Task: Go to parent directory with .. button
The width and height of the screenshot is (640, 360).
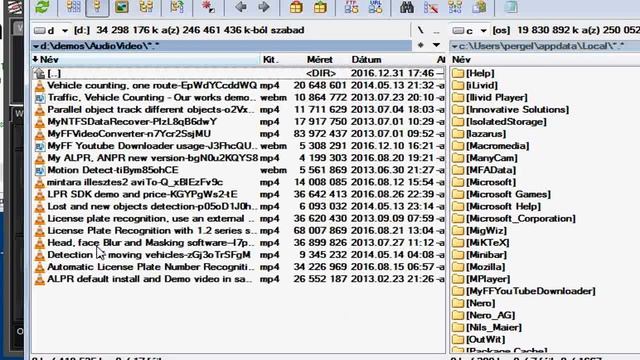Action: pos(436,31)
